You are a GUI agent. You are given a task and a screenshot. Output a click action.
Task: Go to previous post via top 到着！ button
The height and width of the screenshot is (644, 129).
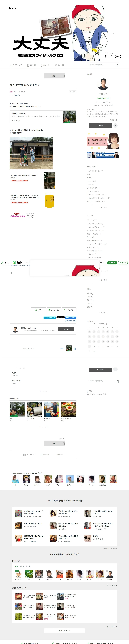[x=55, y=76]
